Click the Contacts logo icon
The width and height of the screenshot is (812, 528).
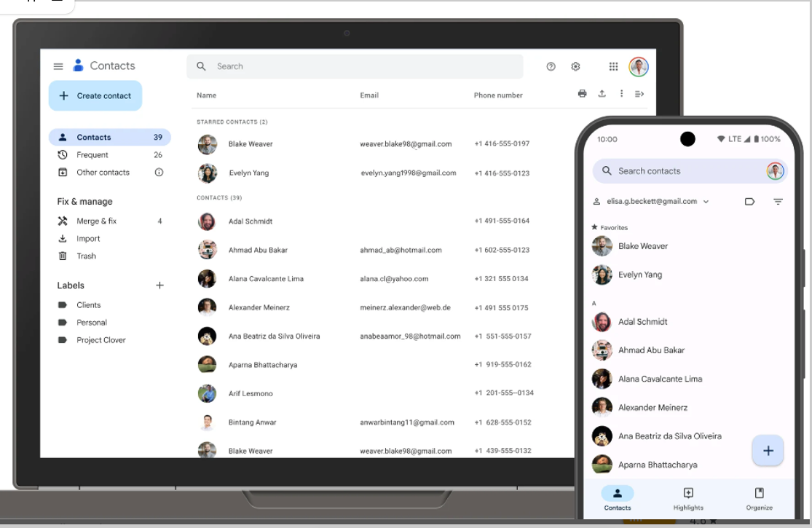click(78, 66)
